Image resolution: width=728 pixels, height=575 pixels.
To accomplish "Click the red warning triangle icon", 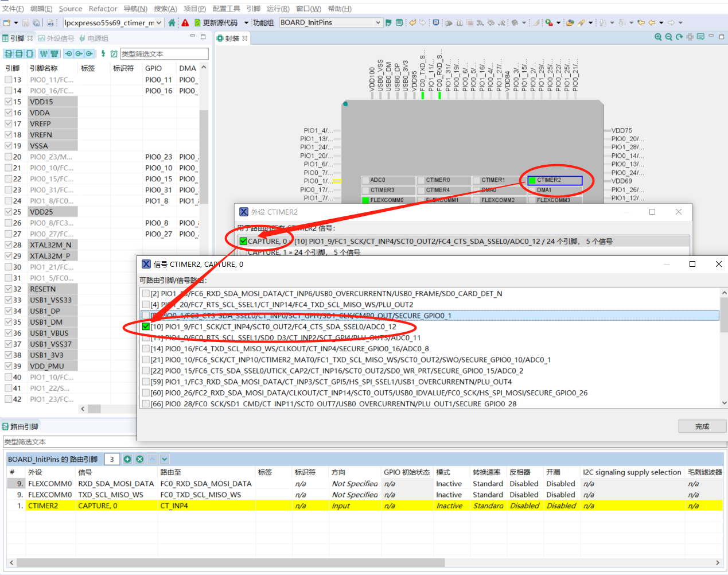I will [x=185, y=23].
